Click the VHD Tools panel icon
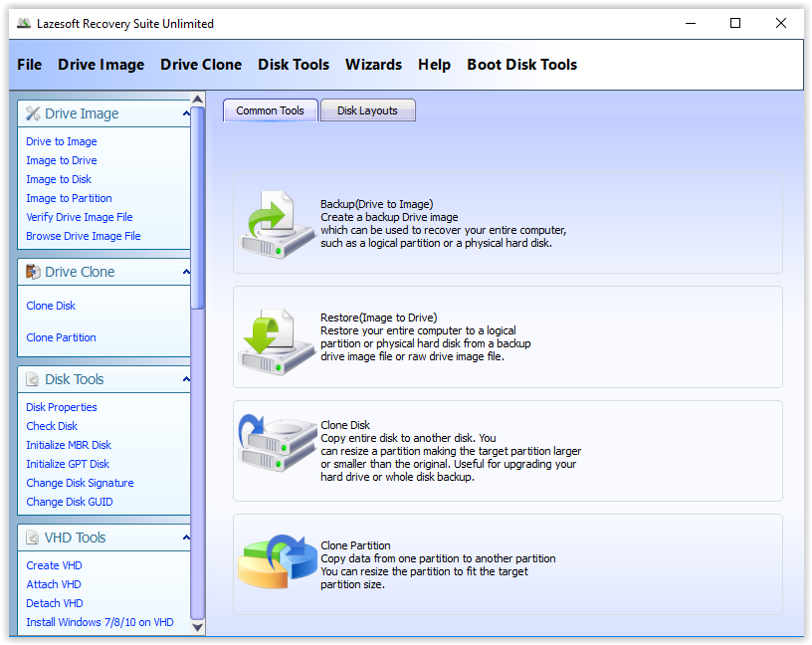The width and height of the screenshot is (812, 645). pos(33,537)
